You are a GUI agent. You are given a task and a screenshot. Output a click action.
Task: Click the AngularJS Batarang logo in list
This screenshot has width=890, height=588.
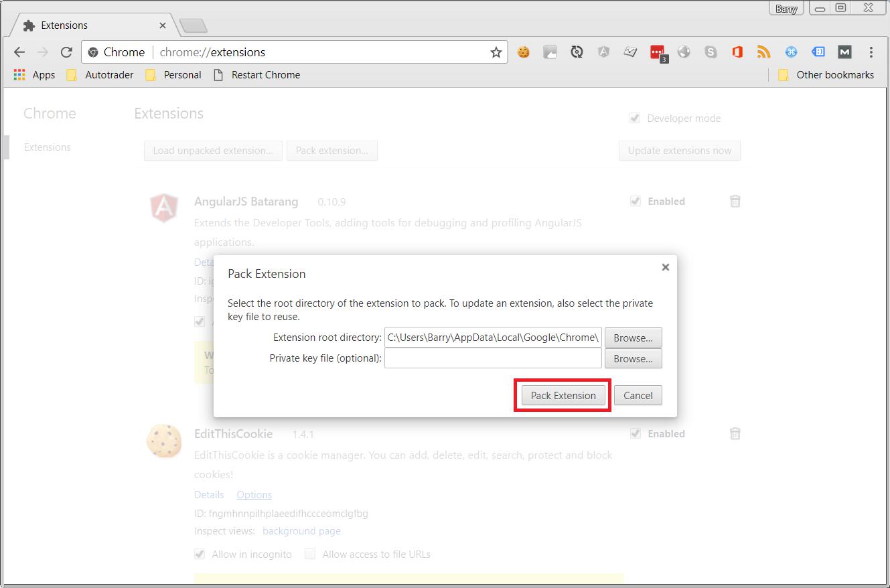pyautogui.click(x=164, y=208)
